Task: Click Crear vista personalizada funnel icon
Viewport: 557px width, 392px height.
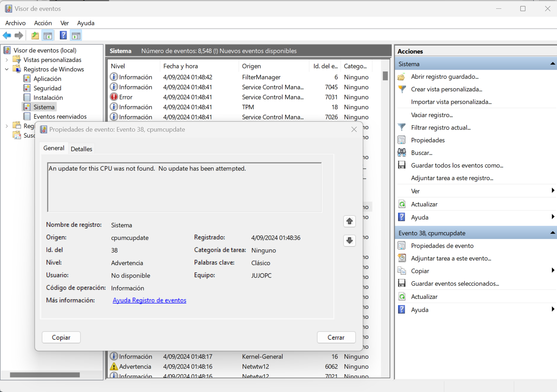Action: click(x=402, y=89)
